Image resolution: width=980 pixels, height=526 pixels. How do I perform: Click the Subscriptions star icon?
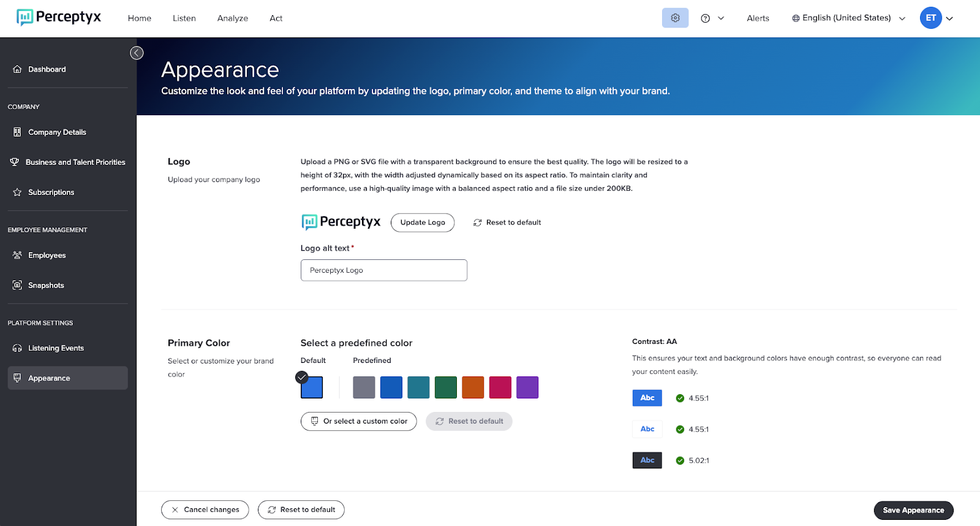pos(17,192)
